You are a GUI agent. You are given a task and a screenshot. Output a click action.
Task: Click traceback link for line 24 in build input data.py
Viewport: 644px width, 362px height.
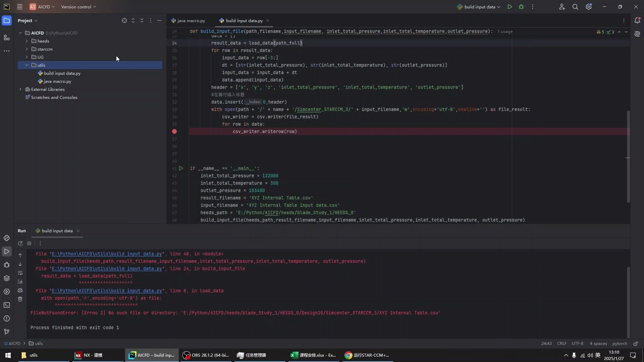pyautogui.click(x=107, y=268)
